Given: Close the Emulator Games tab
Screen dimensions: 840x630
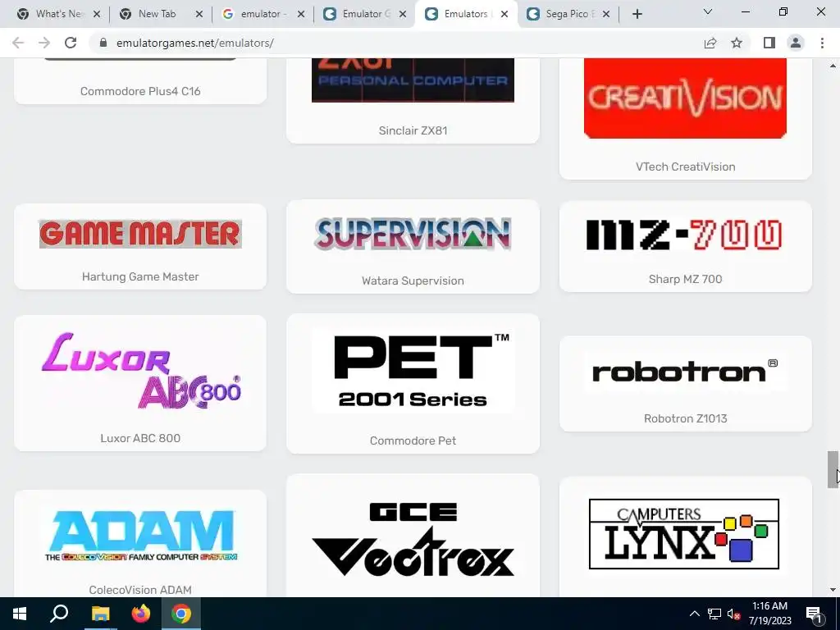Looking at the screenshot, I should tap(404, 14).
